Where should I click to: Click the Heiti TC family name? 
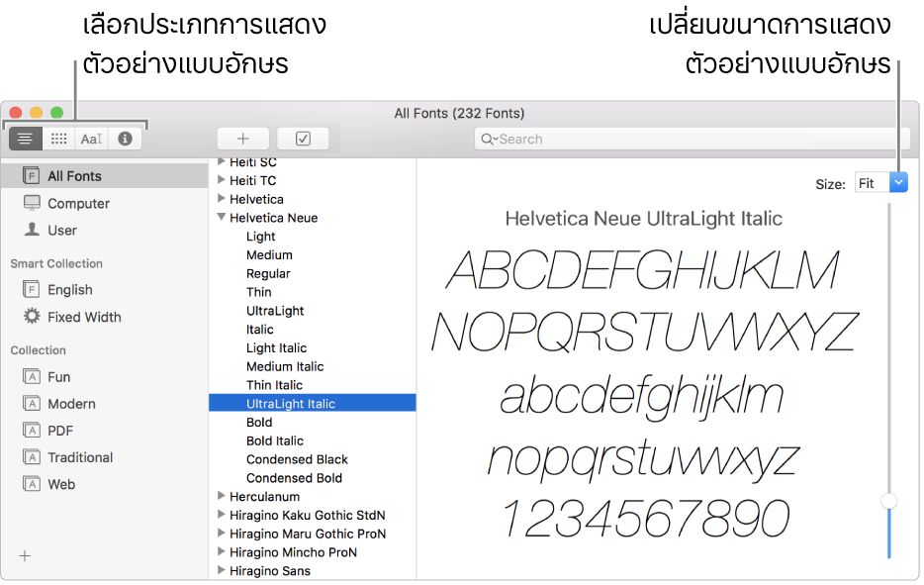pos(253,180)
